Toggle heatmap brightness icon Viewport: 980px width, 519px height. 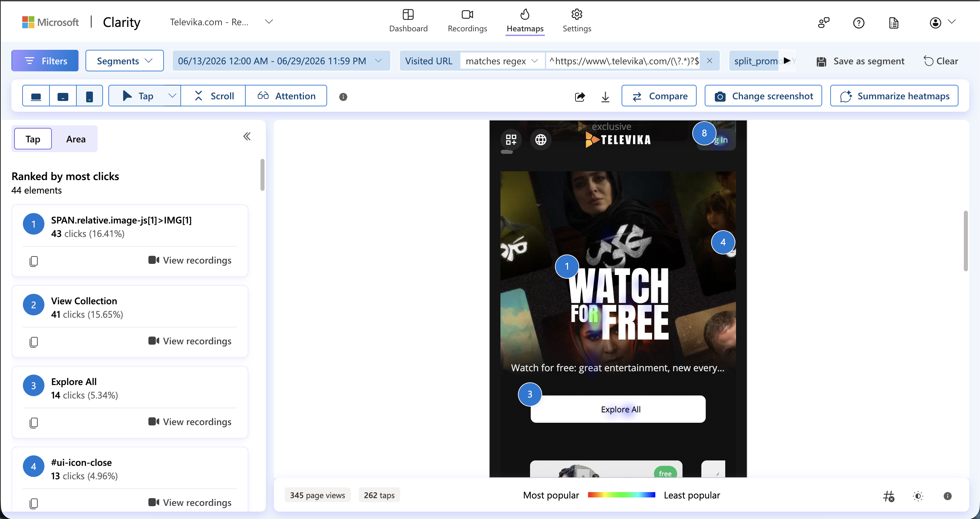(x=918, y=496)
